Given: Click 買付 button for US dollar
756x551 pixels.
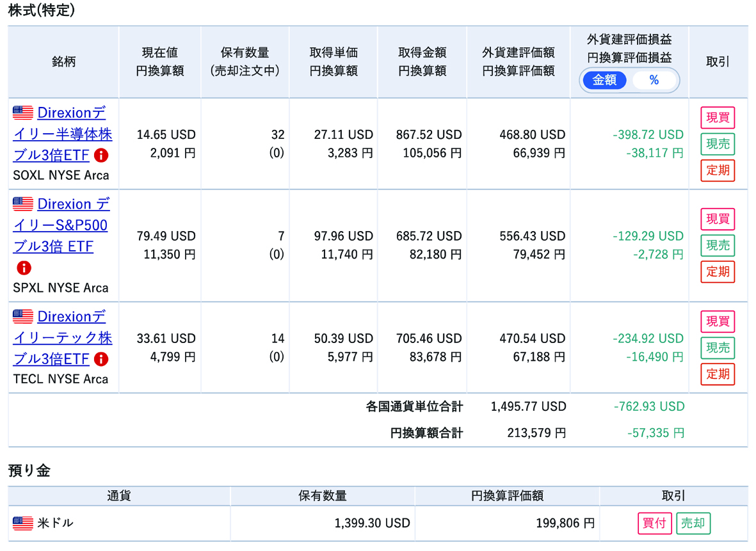Looking at the screenshot, I should pyautogui.click(x=654, y=523).
